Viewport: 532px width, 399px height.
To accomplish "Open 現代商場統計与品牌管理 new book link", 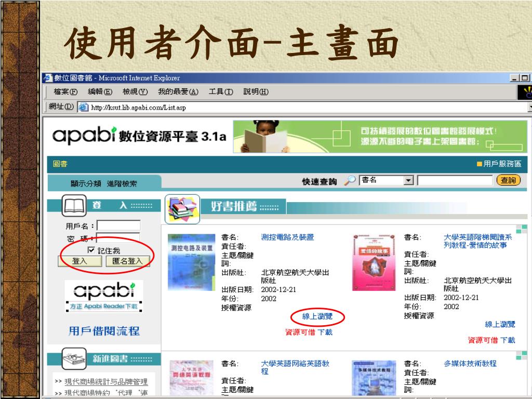I will pyautogui.click(x=106, y=382).
